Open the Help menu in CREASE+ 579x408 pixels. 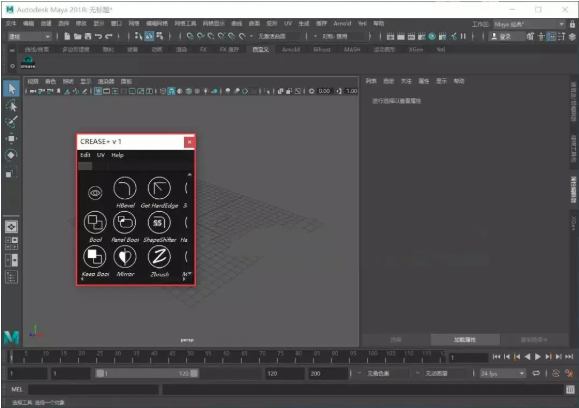click(x=117, y=155)
